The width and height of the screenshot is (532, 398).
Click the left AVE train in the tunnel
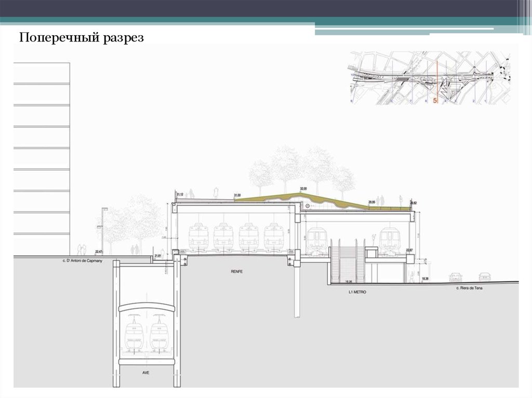133,335
